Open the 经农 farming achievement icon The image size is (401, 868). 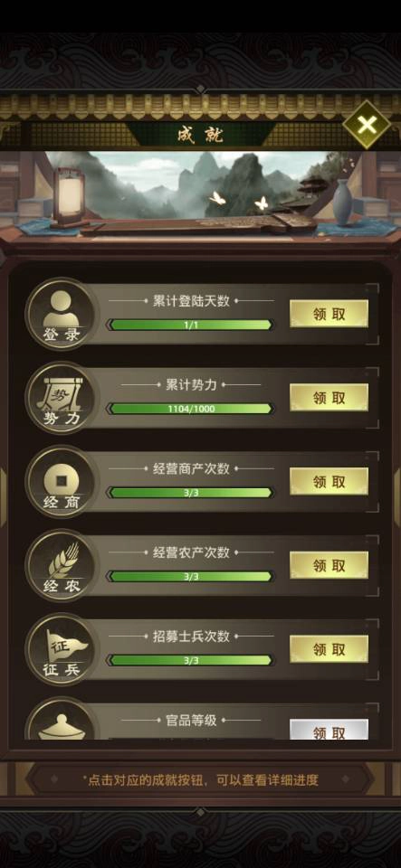[x=62, y=566]
